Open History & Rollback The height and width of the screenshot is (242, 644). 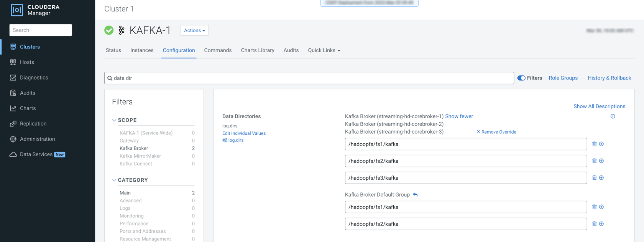(609, 78)
